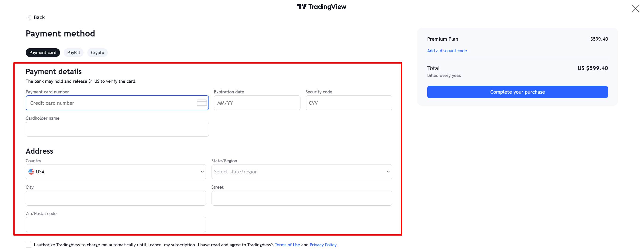
Task: Switch to the PayPal tab
Action: [73, 52]
